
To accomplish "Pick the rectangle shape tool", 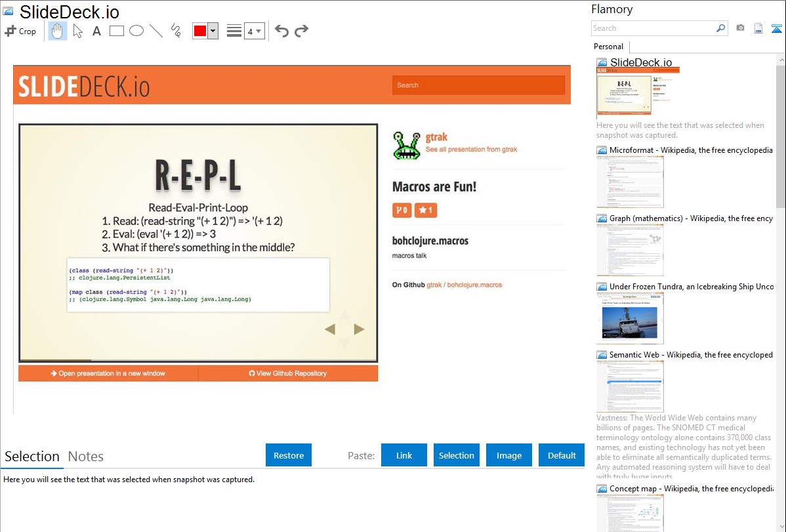I will click(117, 31).
